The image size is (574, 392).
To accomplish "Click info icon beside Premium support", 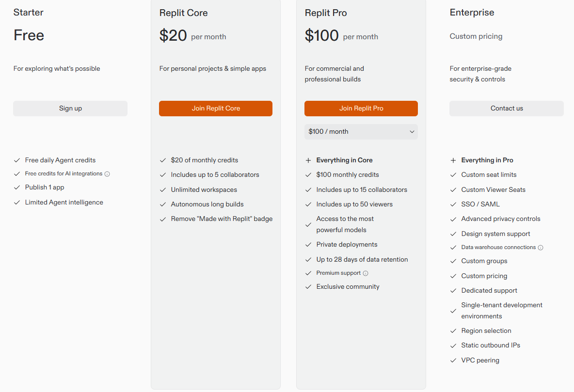I will (x=366, y=273).
